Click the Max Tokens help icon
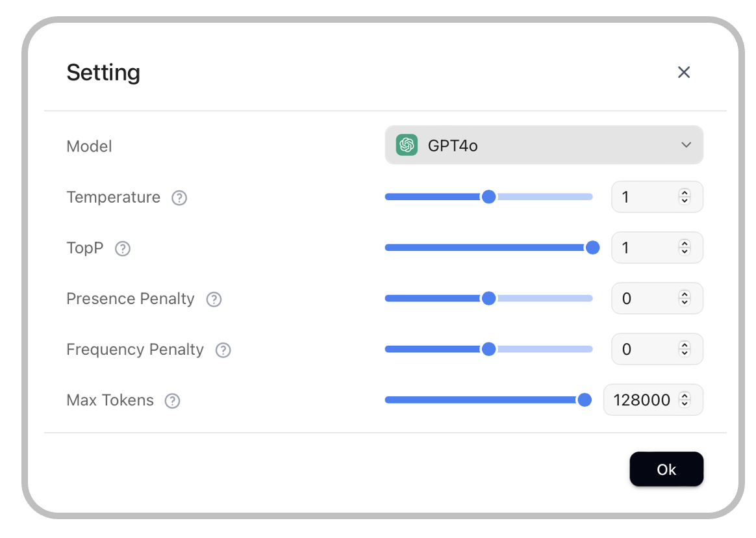 point(172,401)
